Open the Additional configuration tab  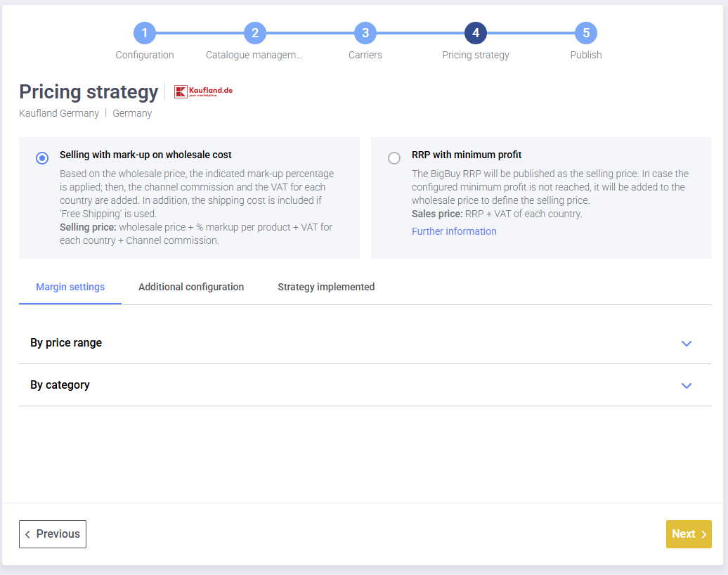click(191, 287)
